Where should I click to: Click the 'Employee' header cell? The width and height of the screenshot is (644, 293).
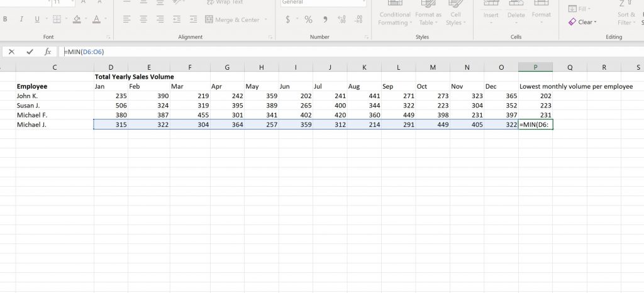click(55, 86)
